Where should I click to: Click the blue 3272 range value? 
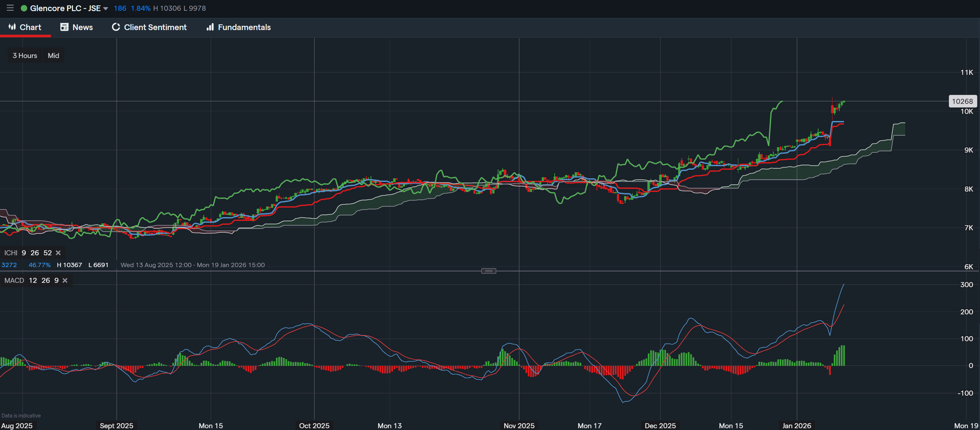(9, 265)
